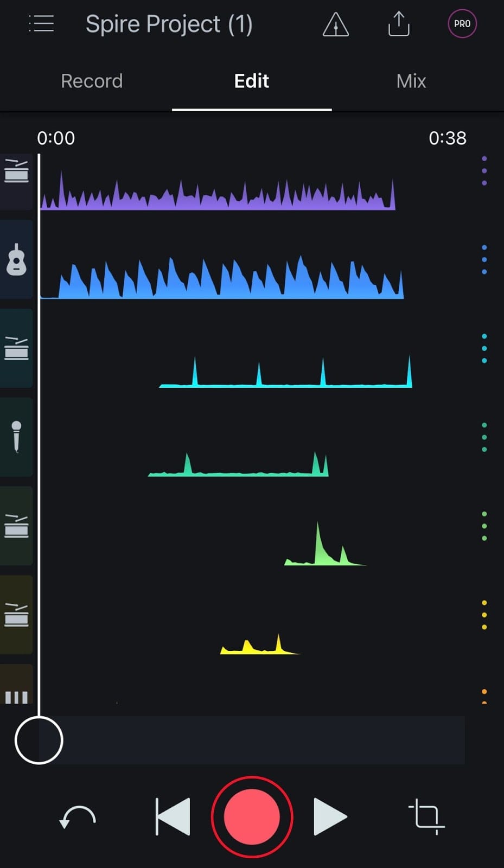Select the microphone vocal track icon
This screenshot has width=504, height=868.
(x=16, y=437)
